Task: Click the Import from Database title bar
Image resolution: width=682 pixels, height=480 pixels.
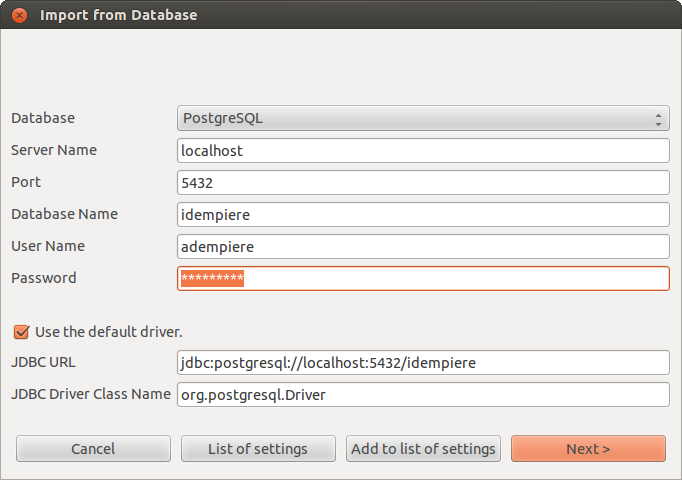Action: [341, 15]
